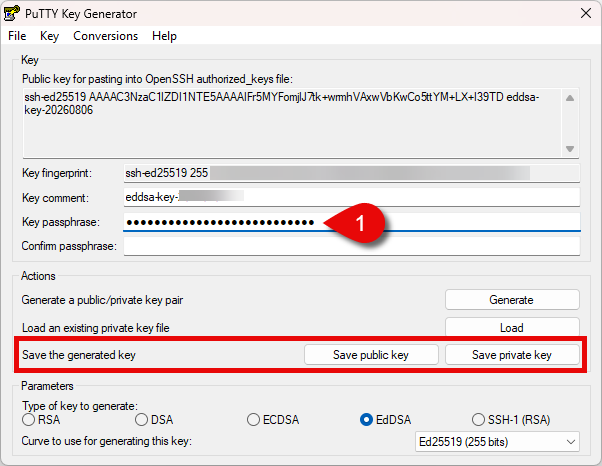Click the PuTTY Key Generator title bar icon

12,13
